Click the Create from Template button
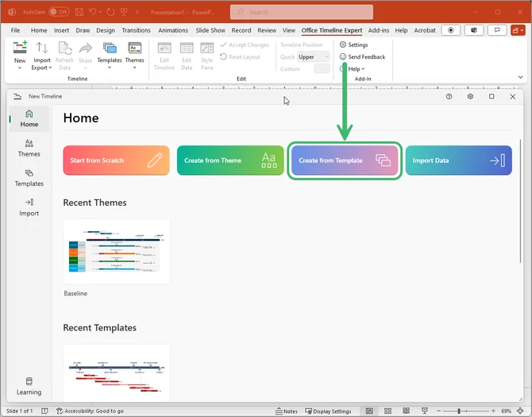This screenshot has height=417, width=532. pyautogui.click(x=345, y=160)
